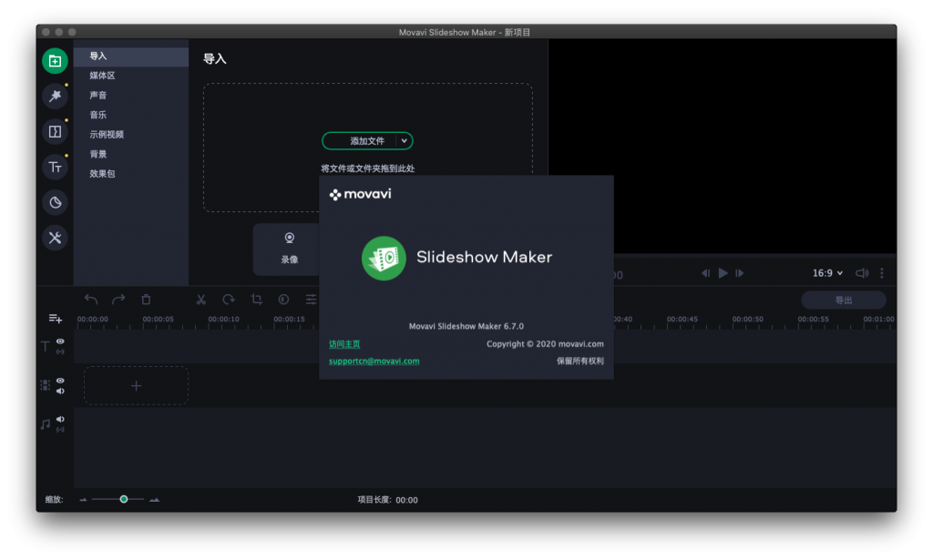Open the Titles text tab
The height and width of the screenshot is (560, 933).
click(55, 167)
